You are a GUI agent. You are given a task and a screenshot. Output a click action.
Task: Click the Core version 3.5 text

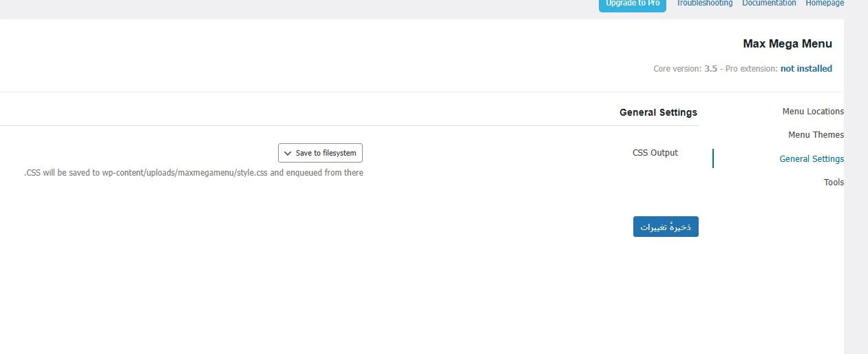pyautogui.click(x=685, y=69)
